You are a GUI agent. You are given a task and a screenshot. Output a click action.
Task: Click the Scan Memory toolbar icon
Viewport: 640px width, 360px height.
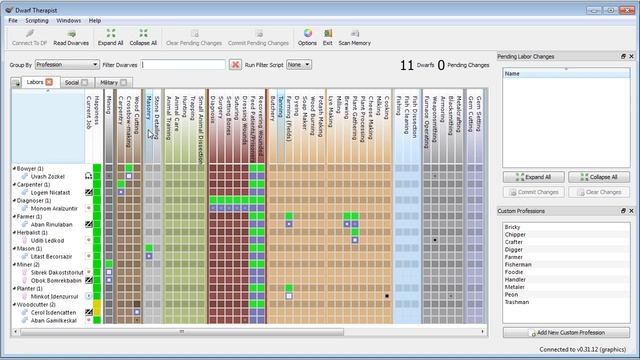(x=355, y=33)
